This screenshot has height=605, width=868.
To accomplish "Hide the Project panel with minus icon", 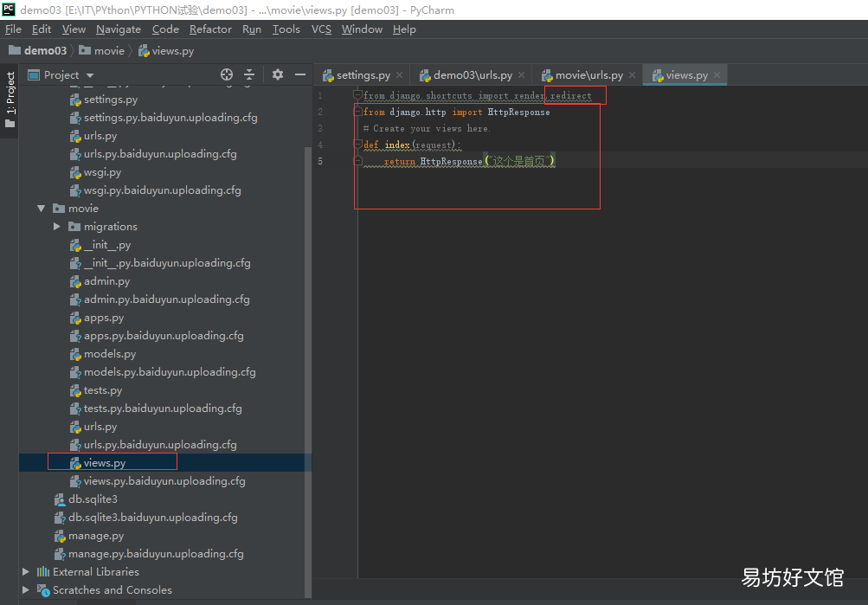I will coord(300,74).
